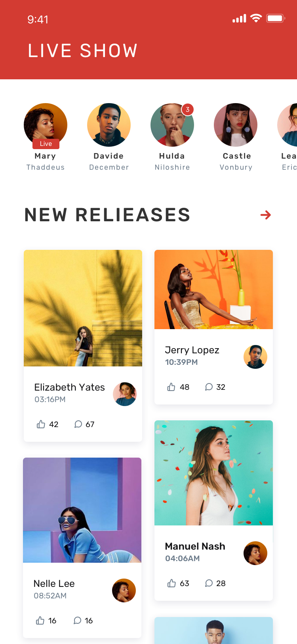
Task: Like Elizabeth Yates' post with thumbs-up
Action: coord(41,424)
